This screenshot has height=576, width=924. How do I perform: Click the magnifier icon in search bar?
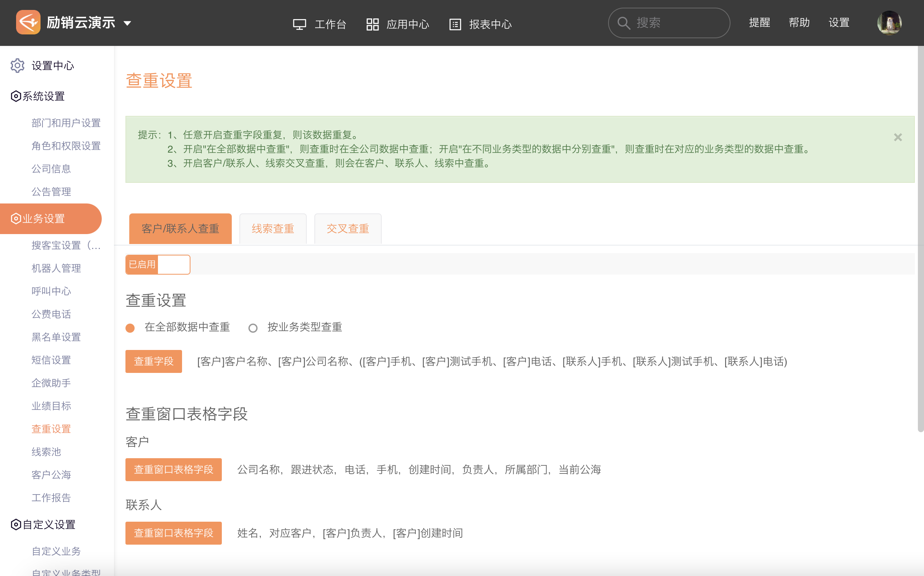pos(623,23)
